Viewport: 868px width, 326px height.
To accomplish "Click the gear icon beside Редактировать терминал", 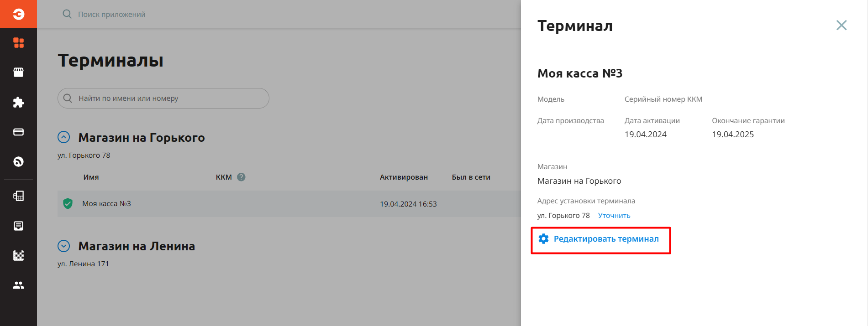I will pyautogui.click(x=543, y=239).
